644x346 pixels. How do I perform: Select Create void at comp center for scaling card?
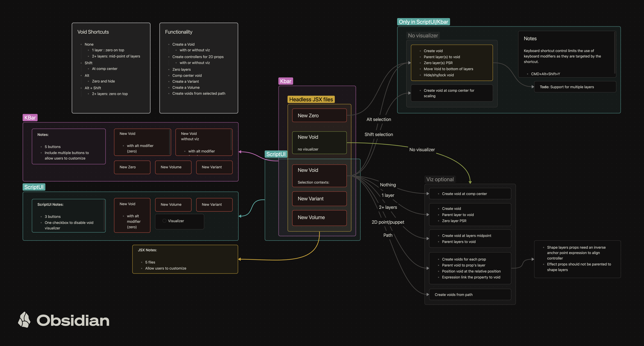(x=452, y=93)
